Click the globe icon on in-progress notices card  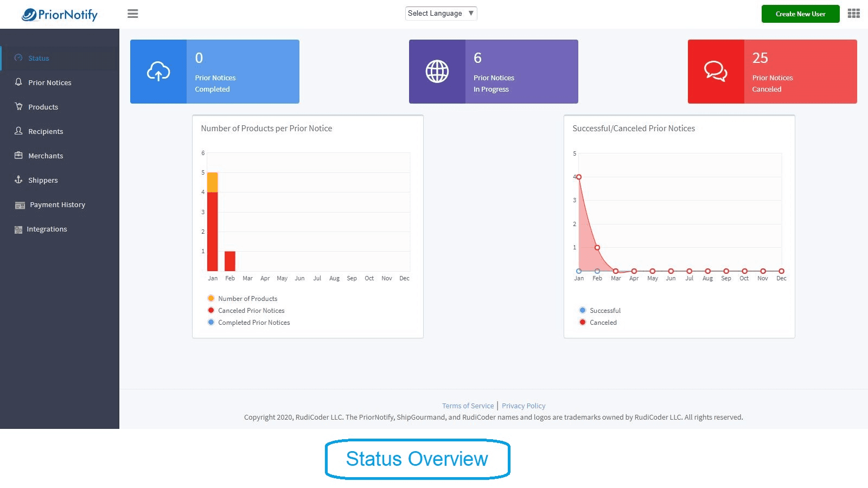point(436,71)
